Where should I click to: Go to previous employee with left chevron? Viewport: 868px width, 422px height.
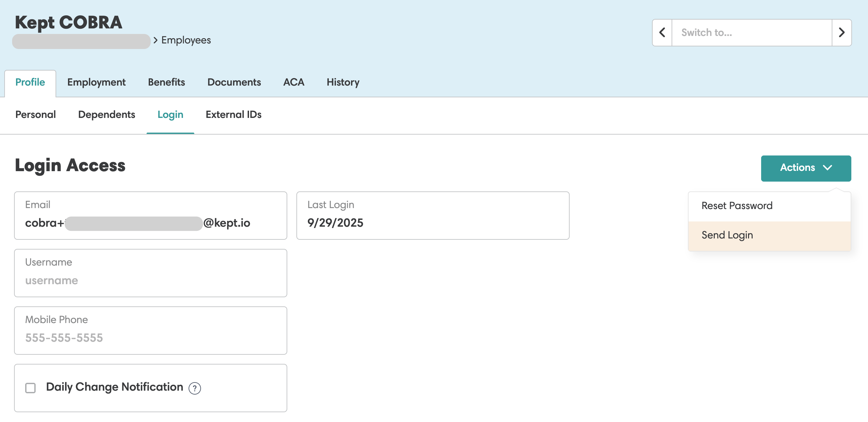662,33
